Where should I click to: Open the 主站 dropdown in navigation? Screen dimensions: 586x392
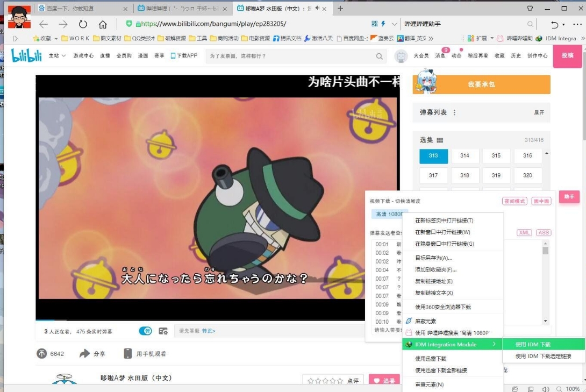[57, 55]
